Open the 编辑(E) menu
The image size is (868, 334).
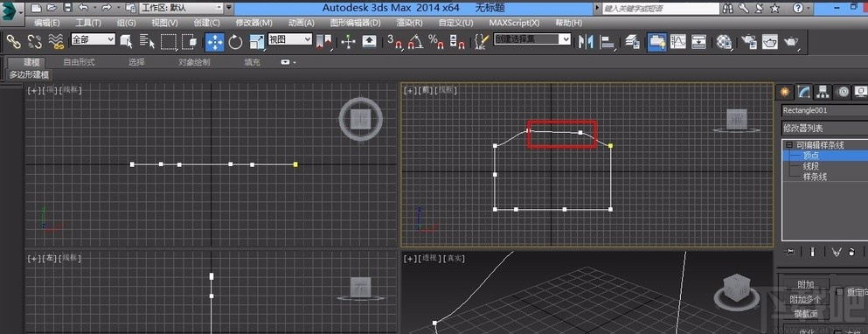pyautogui.click(x=46, y=23)
